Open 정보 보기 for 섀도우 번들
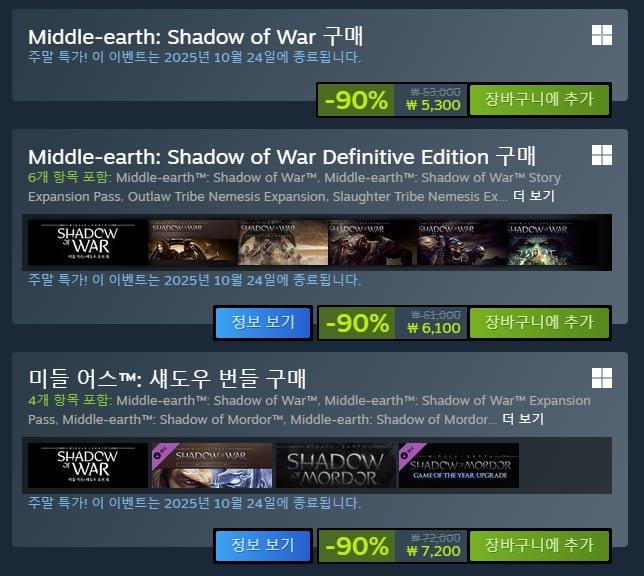The height and width of the screenshot is (576, 644). (x=263, y=546)
